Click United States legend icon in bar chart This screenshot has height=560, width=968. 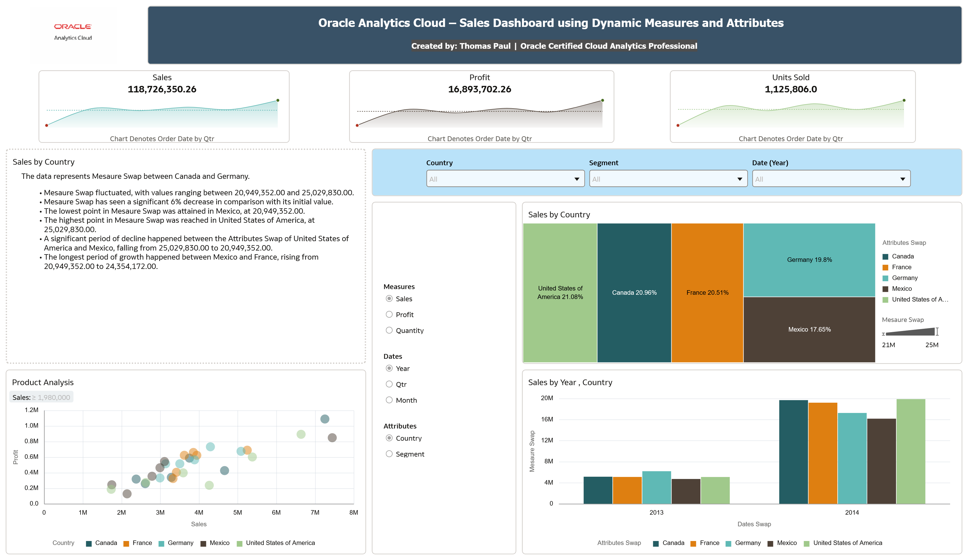pos(807,544)
